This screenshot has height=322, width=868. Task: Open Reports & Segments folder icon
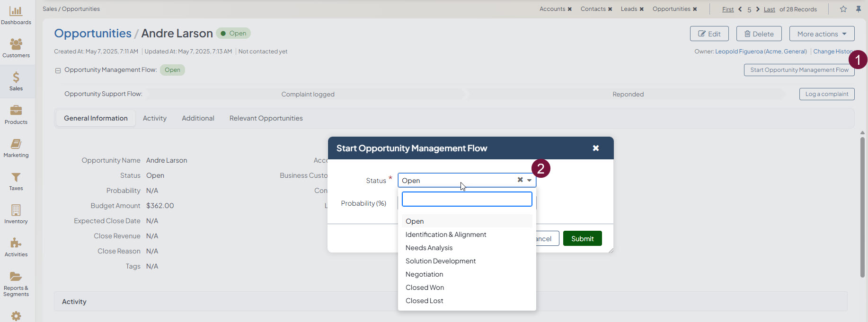pyautogui.click(x=16, y=277)
